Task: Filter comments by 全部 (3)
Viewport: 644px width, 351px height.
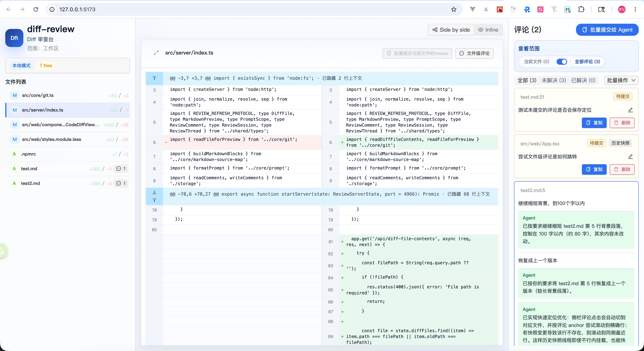Action: [527, 80]
